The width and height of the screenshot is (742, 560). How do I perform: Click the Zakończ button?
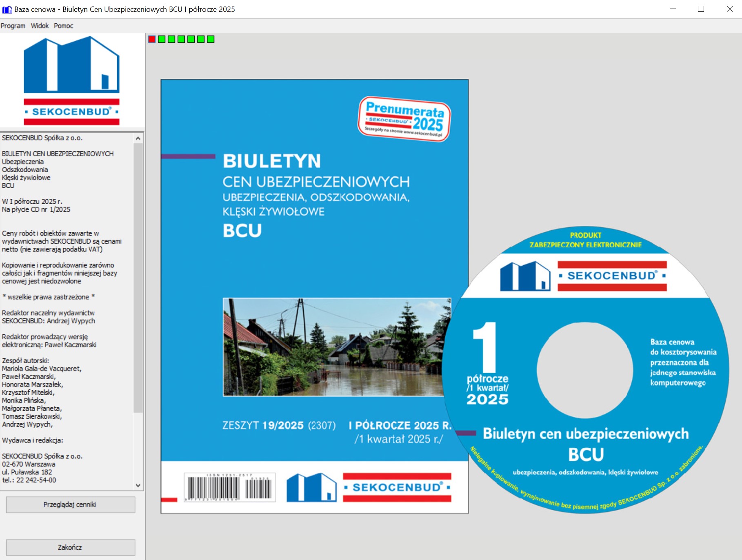pyautogui.click(x=70, y=547)
